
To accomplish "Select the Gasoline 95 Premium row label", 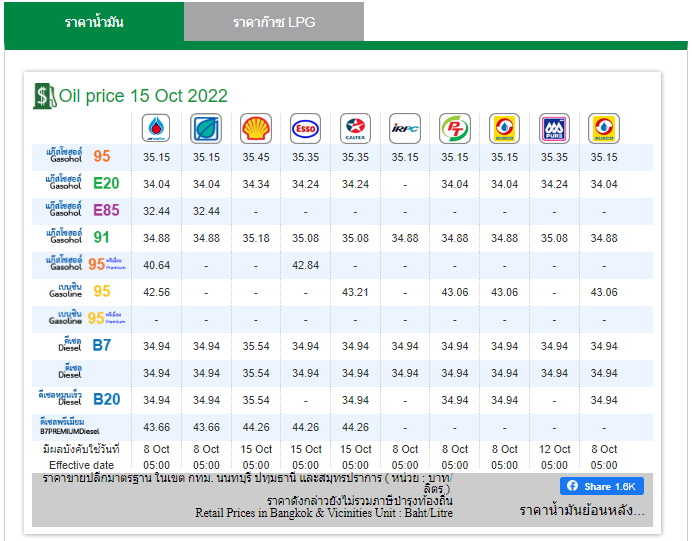I will 87,318.
